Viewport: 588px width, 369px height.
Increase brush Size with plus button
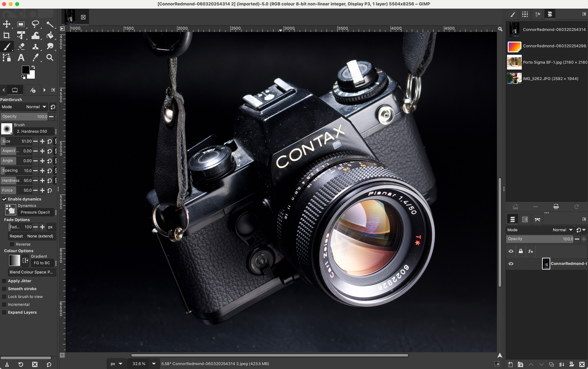[x=42, y=141]
